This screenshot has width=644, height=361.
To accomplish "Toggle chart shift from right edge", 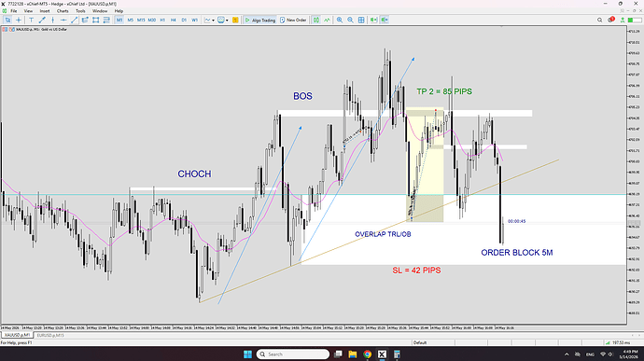I will tap(385, 20).
